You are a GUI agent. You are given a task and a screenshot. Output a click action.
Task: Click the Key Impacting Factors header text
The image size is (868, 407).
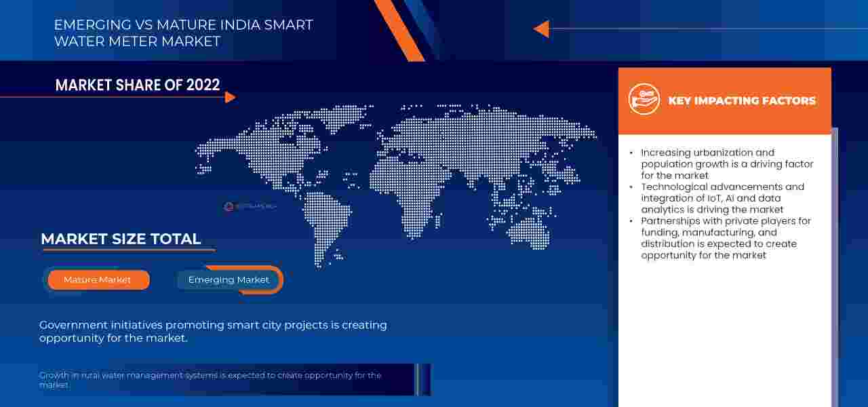tap(742, 100)
